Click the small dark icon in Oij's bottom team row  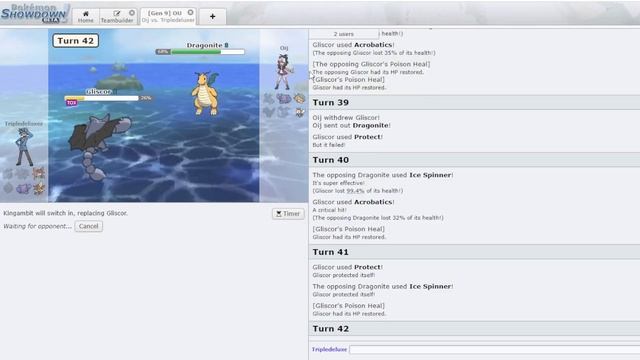(x=300, y=112)
